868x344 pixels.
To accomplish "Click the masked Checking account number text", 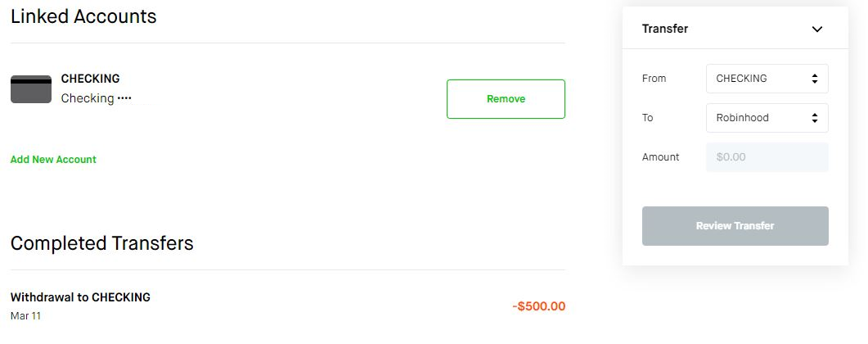I will (97, 98).
